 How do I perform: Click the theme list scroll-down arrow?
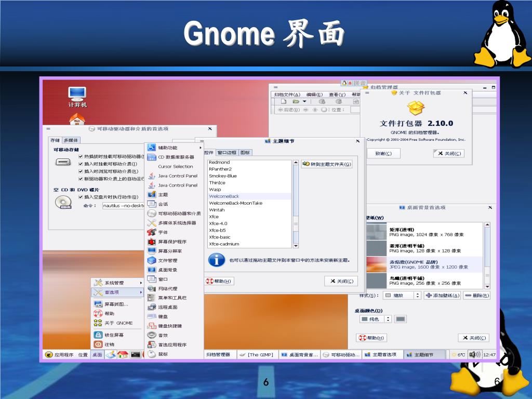tap(296, 246)
